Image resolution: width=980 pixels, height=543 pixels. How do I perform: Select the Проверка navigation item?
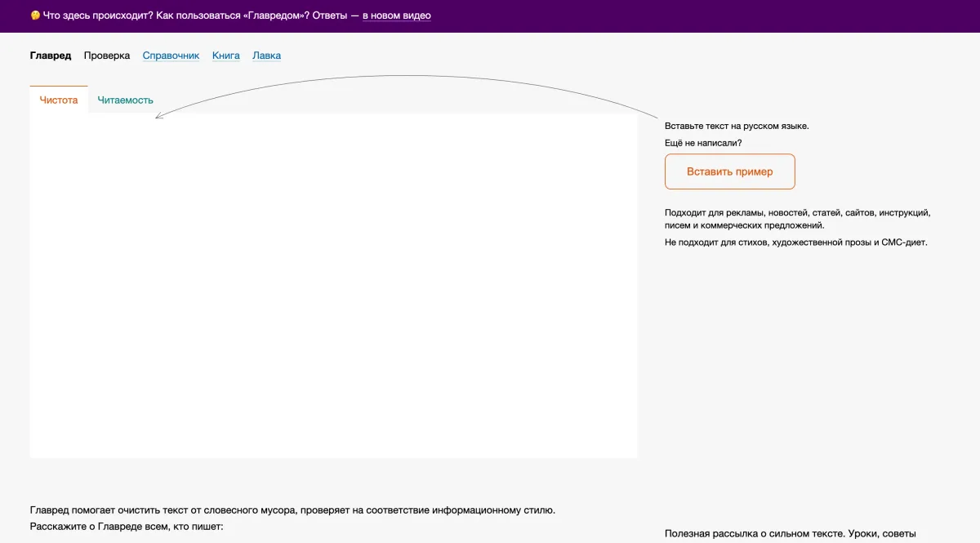(x=107, y=56)
